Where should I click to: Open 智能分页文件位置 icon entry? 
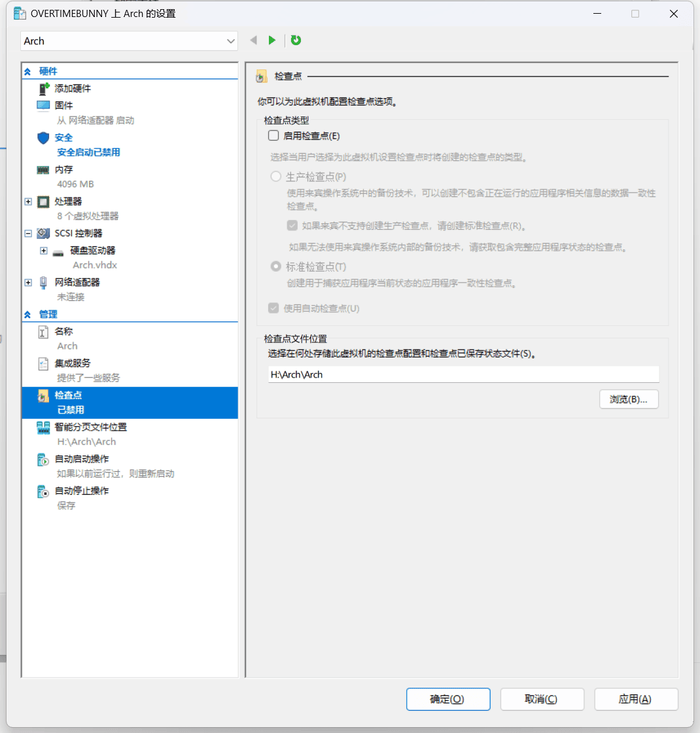[43, 427]
